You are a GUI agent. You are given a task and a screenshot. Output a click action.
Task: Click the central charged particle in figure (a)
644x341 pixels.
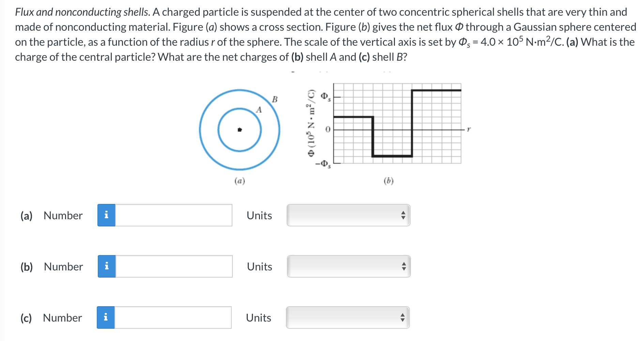coord(239,129)
